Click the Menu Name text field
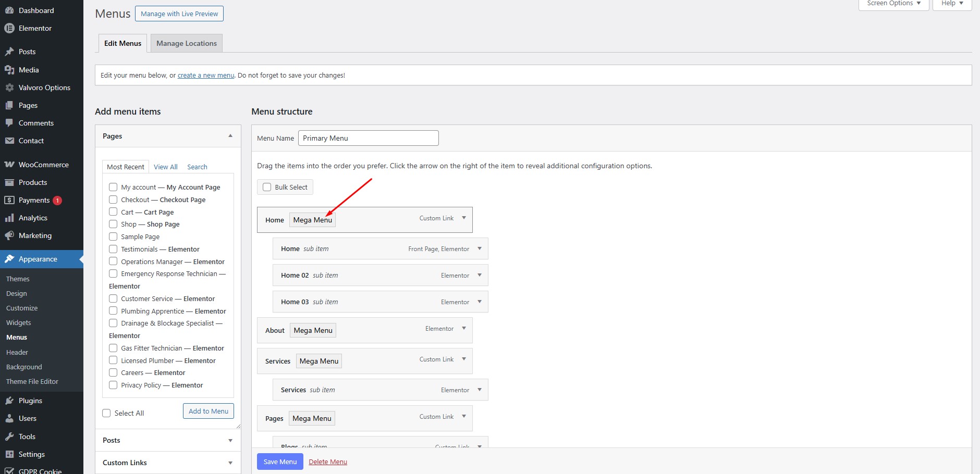This screenshot has height=474, width=980. (x=368, y=138)
